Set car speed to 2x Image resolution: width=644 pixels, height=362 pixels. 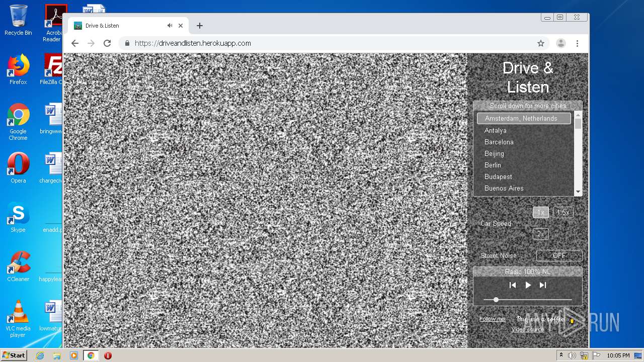540,234
